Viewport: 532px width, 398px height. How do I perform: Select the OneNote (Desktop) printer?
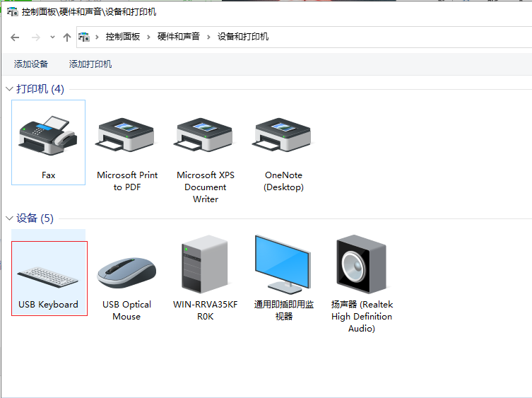(x=283, y=141)
